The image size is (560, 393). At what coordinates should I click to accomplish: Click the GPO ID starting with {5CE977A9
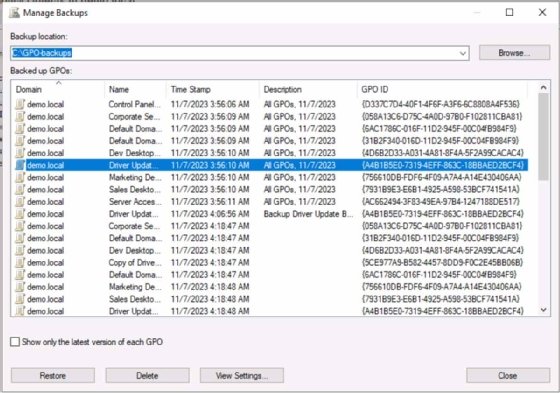point(442,263)
